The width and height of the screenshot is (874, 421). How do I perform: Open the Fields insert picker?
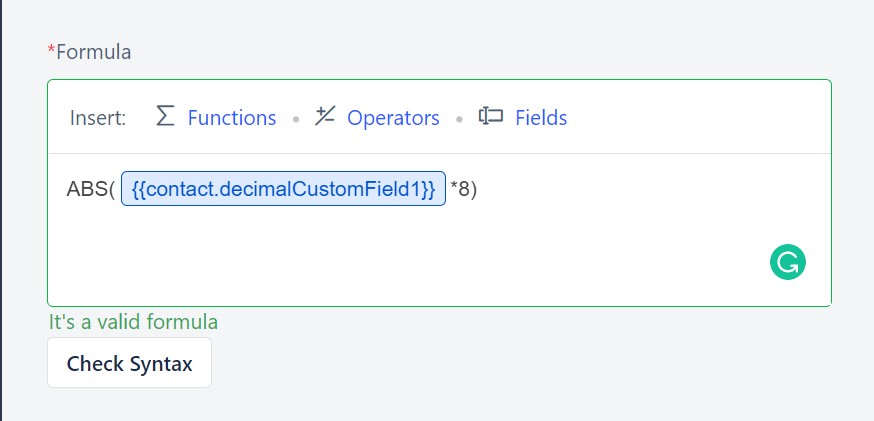541,118
